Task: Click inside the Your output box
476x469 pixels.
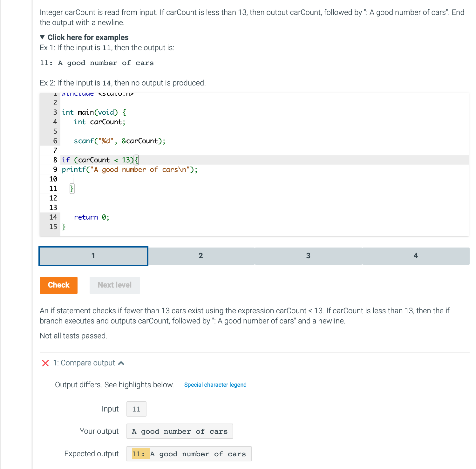Action: click(179, 431)
